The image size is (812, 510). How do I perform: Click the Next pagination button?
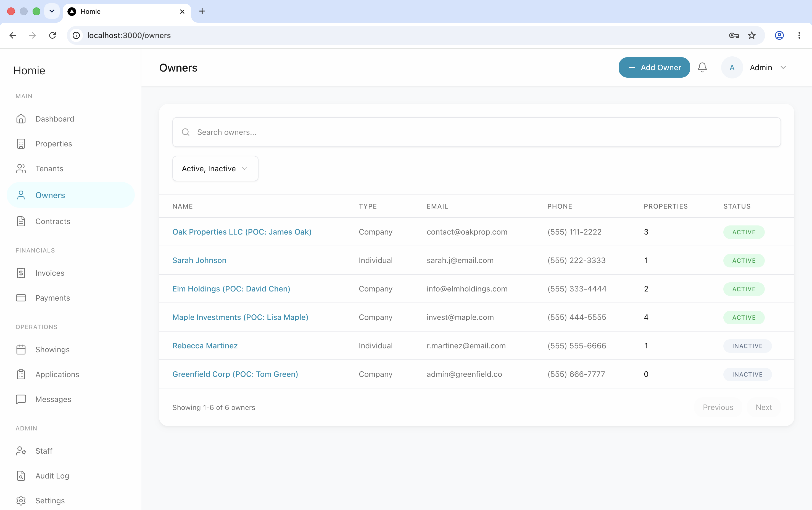tap(764, 407)
